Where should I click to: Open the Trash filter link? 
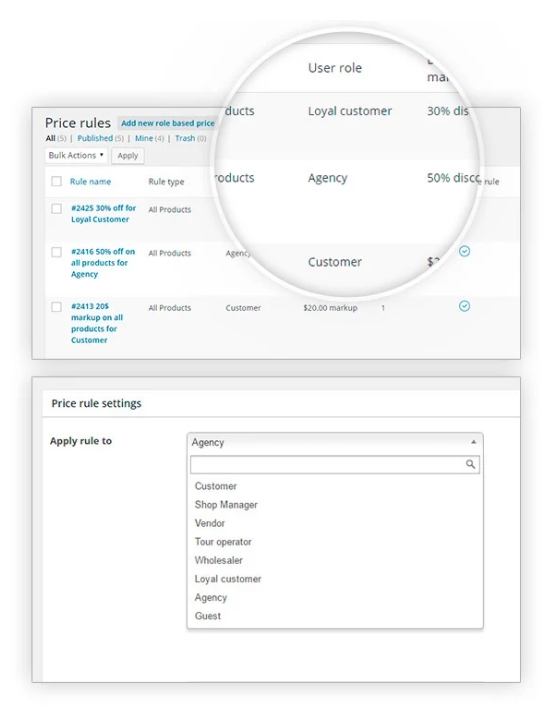point(185,138)
